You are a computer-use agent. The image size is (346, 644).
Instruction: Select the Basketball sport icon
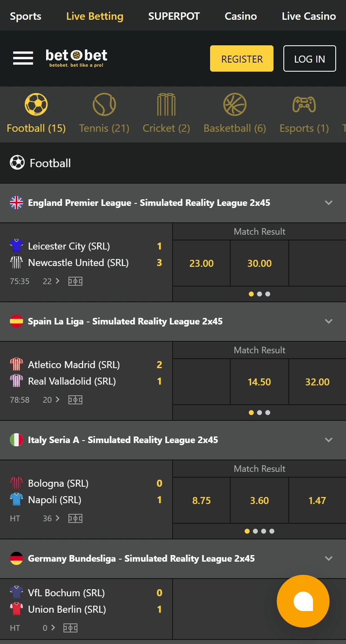(x=235, y=105)
